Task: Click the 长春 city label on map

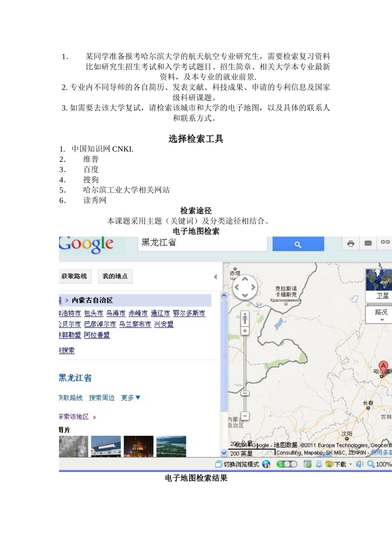Action: click(368, 403)
